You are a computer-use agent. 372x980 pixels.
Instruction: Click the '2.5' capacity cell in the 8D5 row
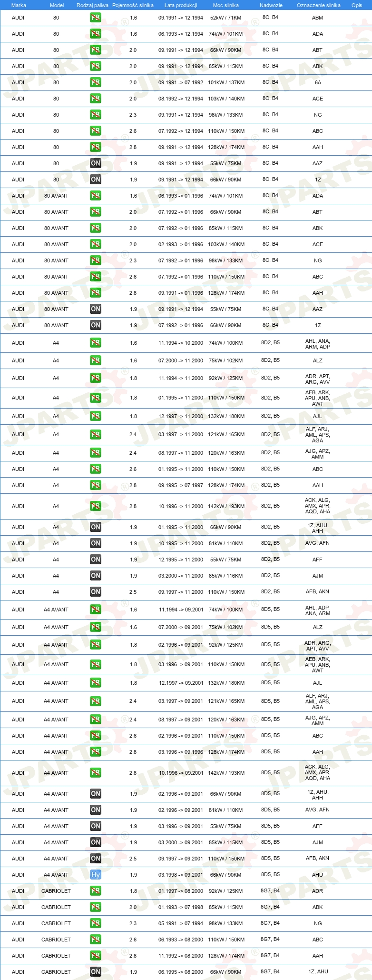tap(133, 859)
